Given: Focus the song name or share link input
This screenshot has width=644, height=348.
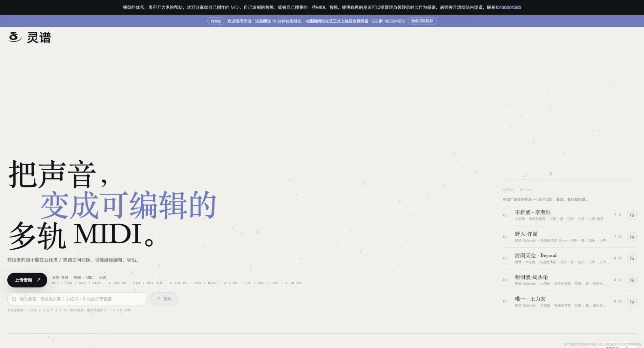Looking at the screenshot, I should [x=77, y=299].
